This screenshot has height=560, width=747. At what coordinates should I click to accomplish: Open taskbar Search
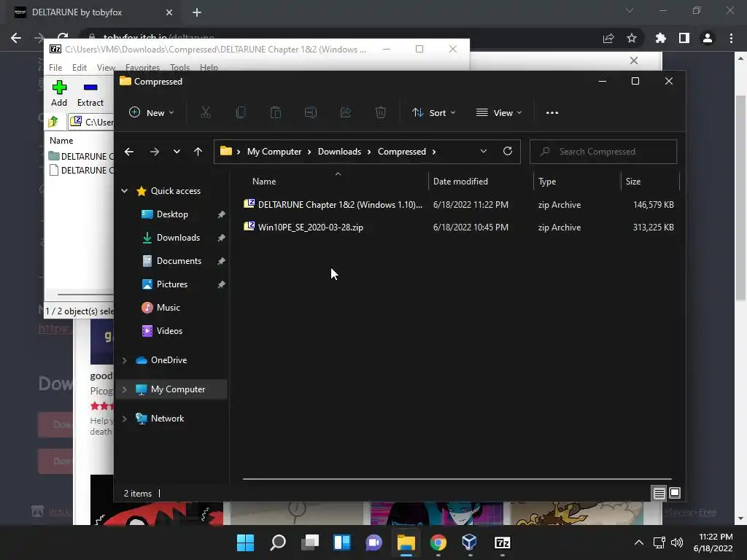click(278, 542)
